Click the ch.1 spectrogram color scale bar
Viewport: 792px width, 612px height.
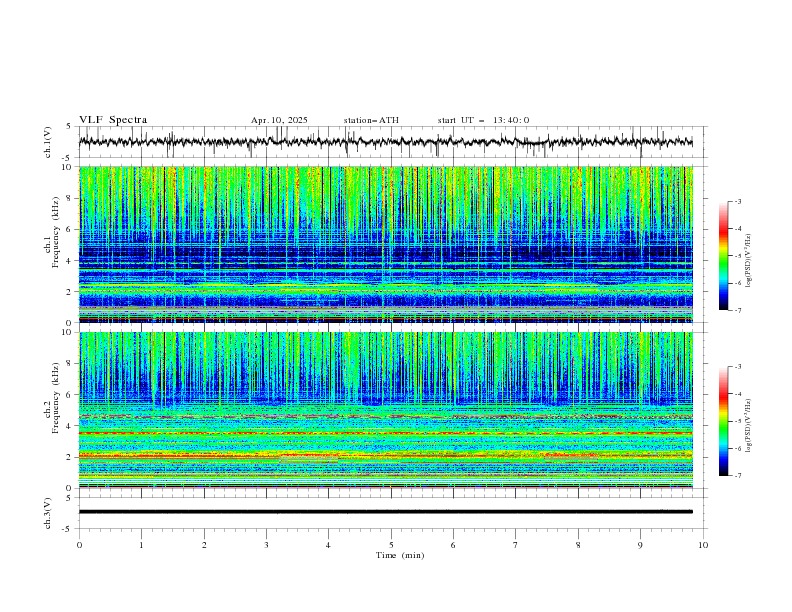click(723, 256)
